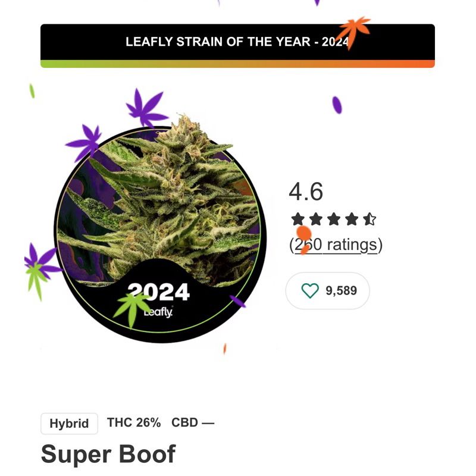476x476 pixels.
Task: Click the half-filled fifth rating star
Action: pos(369,220)
